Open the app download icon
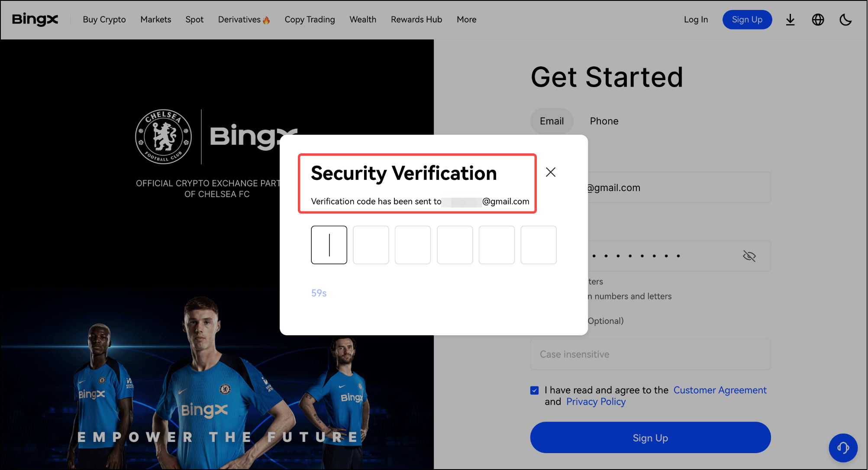This screenshot has height=470, width=868. 791,19
